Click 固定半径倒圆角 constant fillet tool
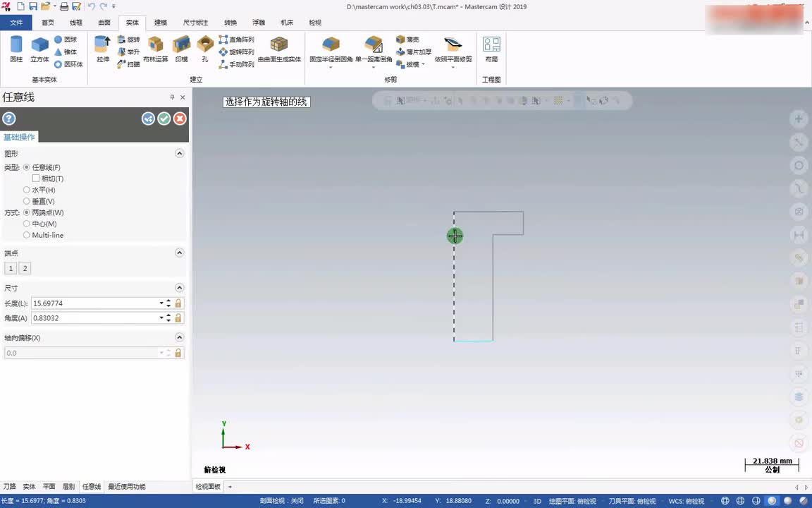The width and height of the screenshot is (812, 508). [331, 49]
